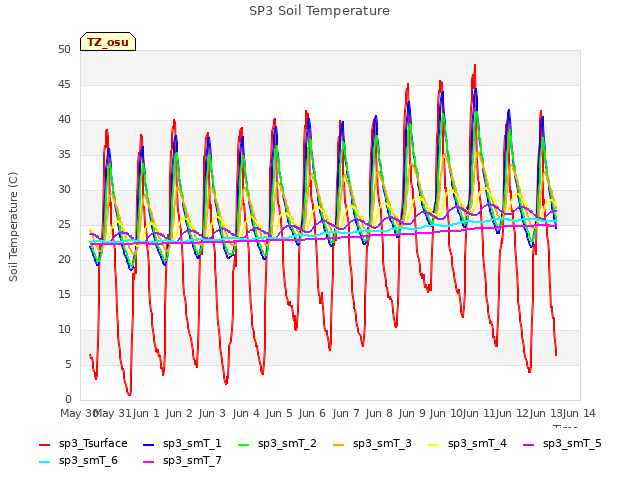Click the TZ_osu annotation label
This screenshot has height=480, width=640.
click(108, 42)
